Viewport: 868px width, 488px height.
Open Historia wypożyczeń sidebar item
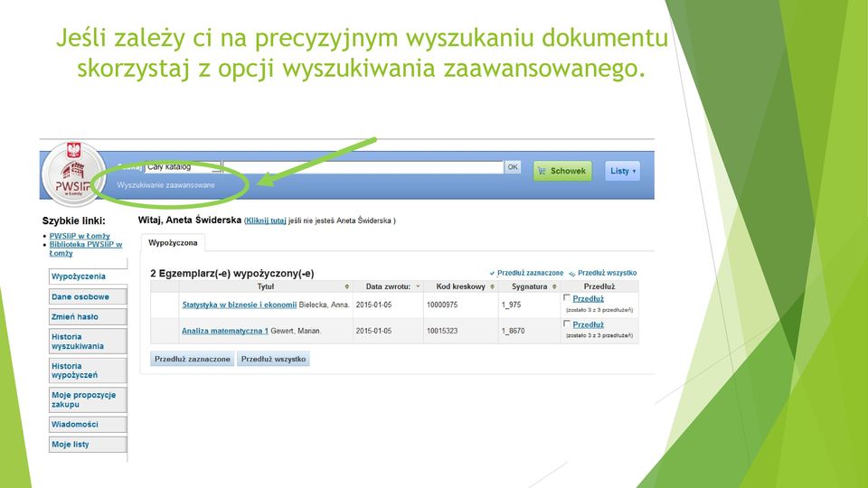coord(88,371)
